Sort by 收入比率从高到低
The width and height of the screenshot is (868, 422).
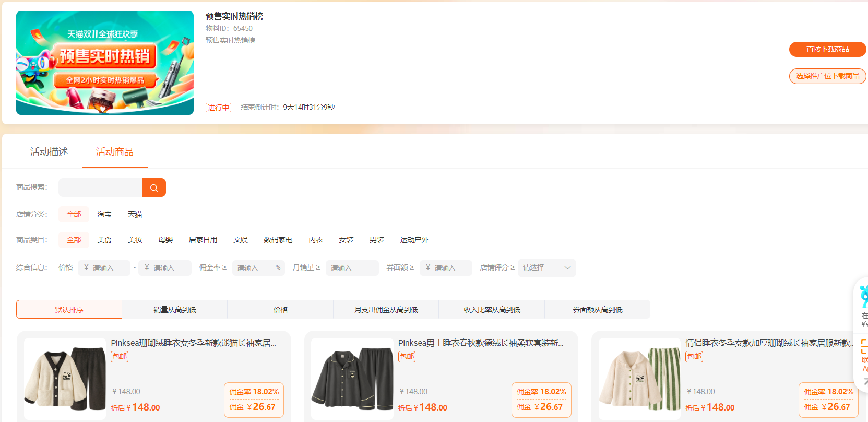coord(492,309)
